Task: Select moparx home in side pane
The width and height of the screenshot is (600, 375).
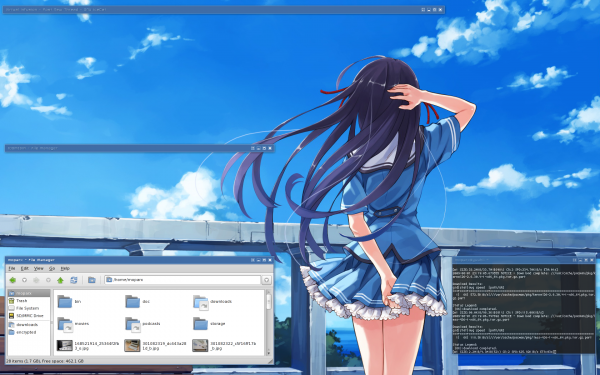Action: click(29, 293)
